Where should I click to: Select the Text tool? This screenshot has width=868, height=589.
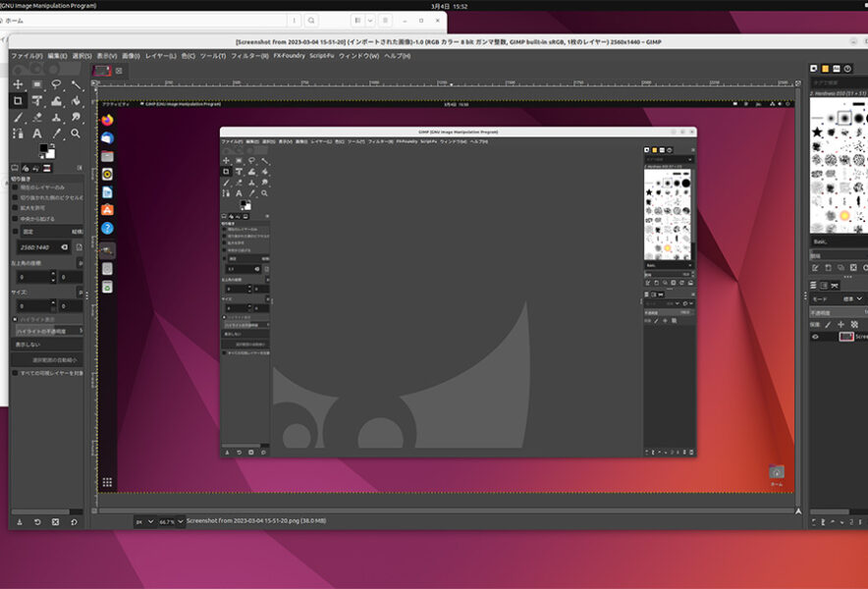tap(37, 134)
